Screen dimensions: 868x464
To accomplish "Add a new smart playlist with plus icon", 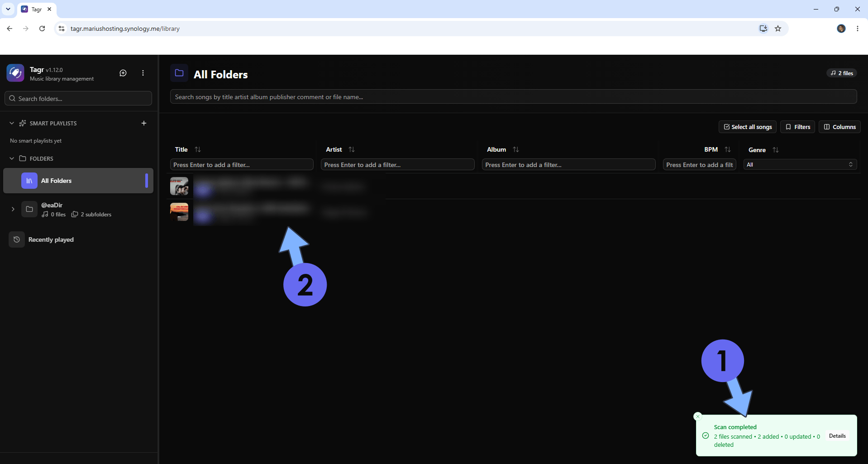I will point(144,123).
